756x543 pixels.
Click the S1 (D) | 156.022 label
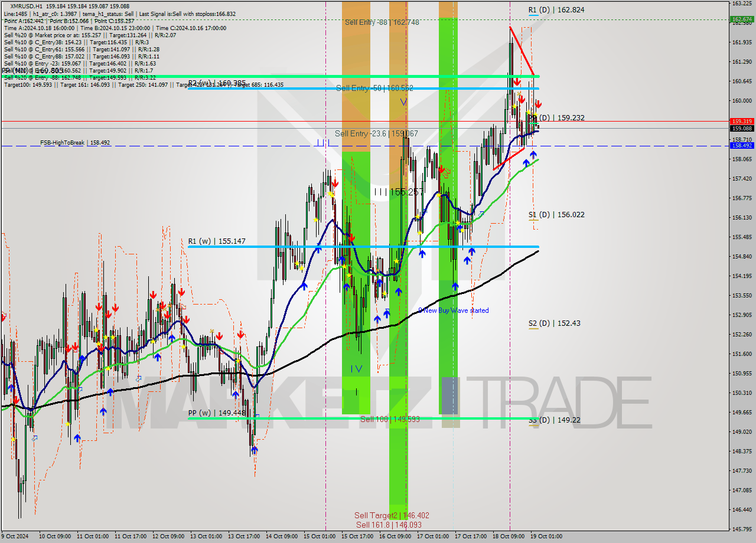pos(556,215)
